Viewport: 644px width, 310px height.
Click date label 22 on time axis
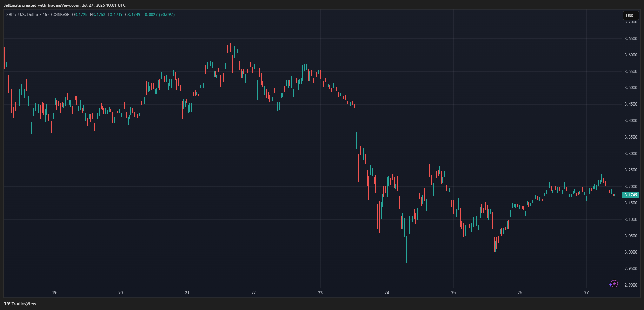(254, 293)
